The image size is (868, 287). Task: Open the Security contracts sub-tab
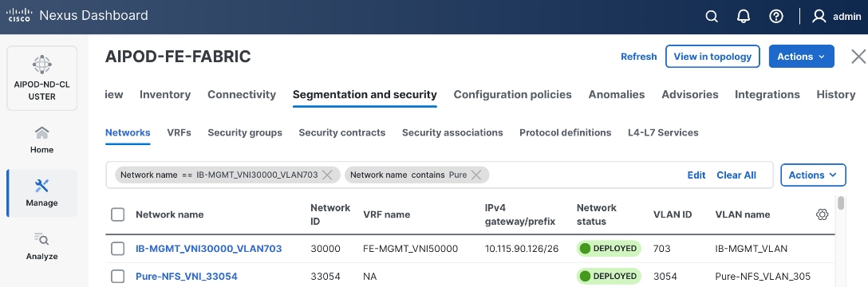[342, 132]
